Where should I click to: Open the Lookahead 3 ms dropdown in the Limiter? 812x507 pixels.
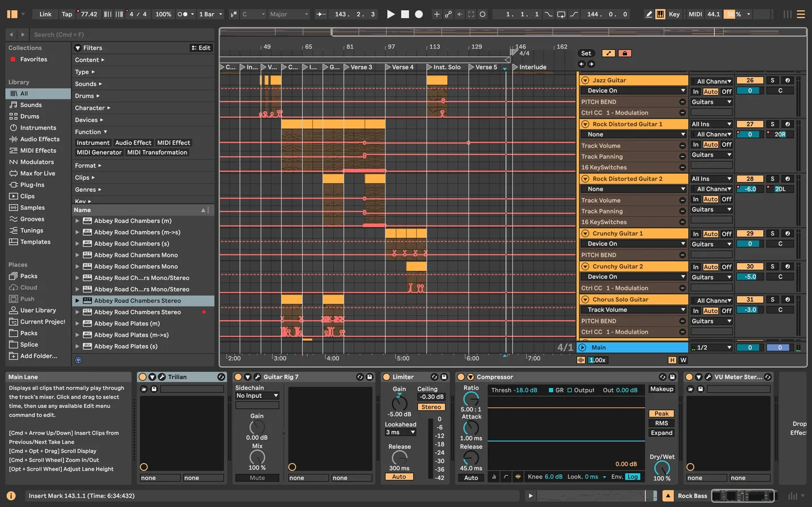pos(400,433)
